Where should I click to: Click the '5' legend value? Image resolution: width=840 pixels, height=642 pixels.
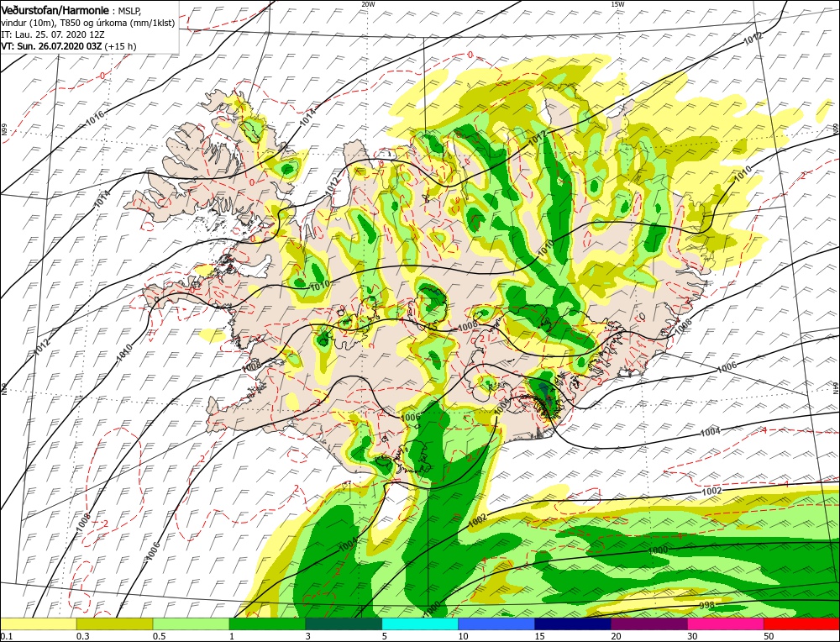[384, 635]
